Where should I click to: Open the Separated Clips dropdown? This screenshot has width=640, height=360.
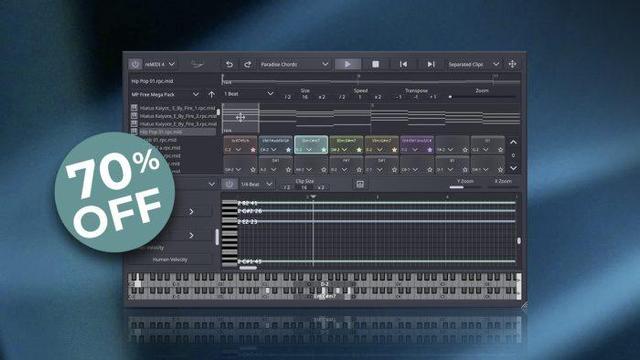[x=473, y=64]
